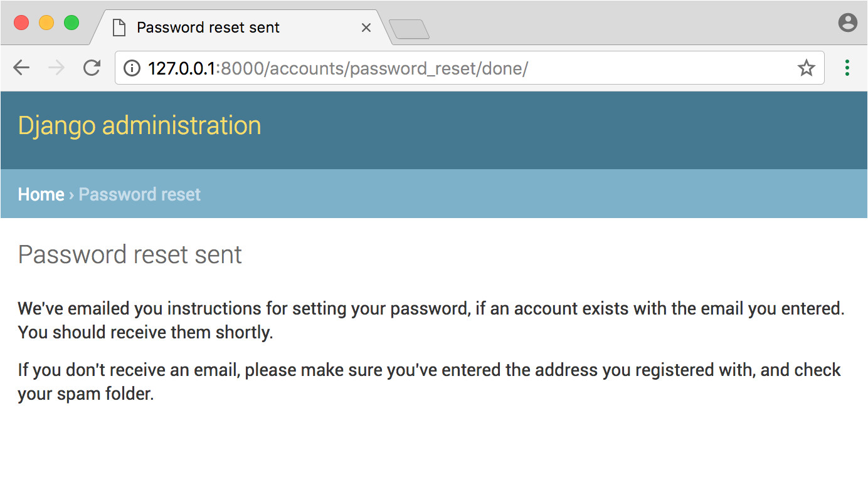The height and width of the screenshot is (480, 868).
Task: Click the forward navigation arrow
Action: [56, 68]
